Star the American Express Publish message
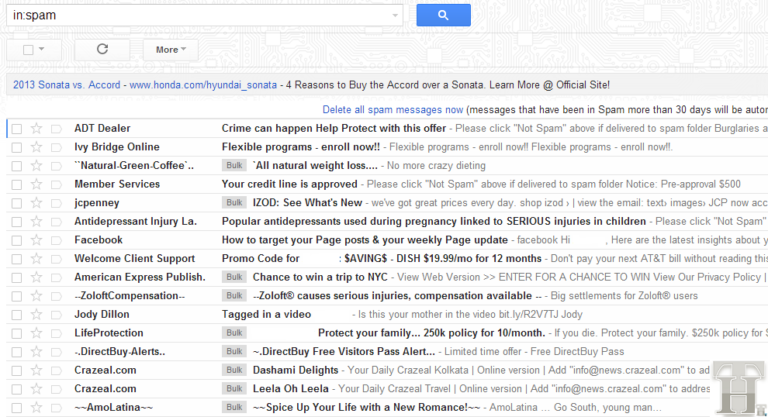The image size is (768, 417). (36, 277)
